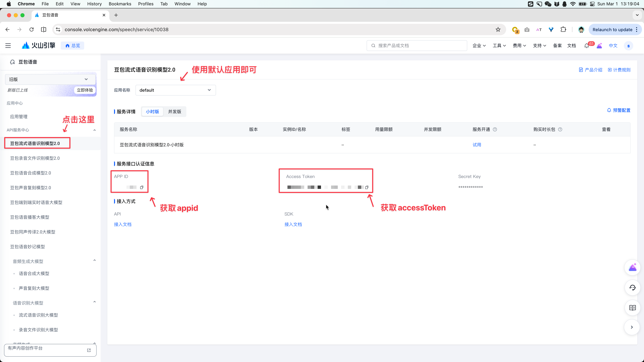Open the notification bell with 61 alerts
This screenshot has width=644, height=362.
[587, 45]
